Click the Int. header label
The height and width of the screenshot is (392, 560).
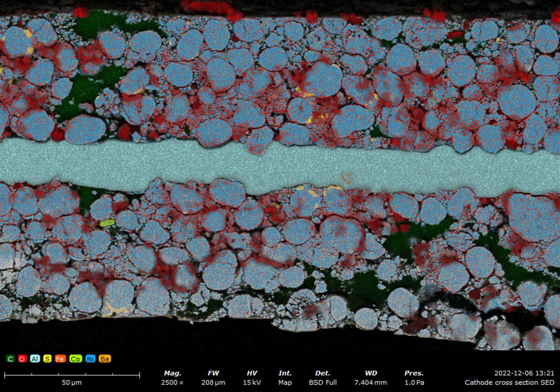click(x=285, y=373)
